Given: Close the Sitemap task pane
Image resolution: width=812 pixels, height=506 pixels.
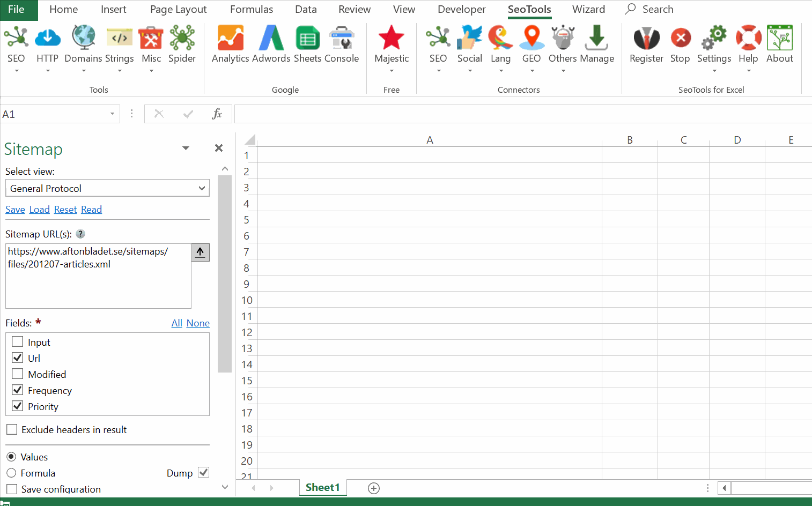Looking at the screenshot, I should (x=219, y=148).
